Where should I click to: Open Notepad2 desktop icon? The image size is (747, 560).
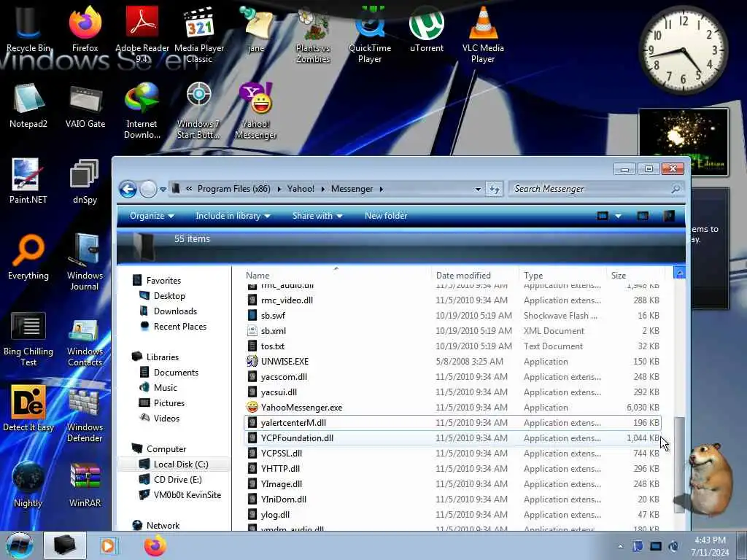28,105
